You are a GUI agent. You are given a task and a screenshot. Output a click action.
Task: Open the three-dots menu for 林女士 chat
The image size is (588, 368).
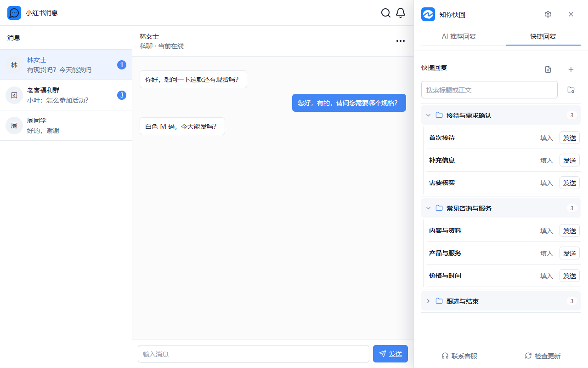point(401,41)
